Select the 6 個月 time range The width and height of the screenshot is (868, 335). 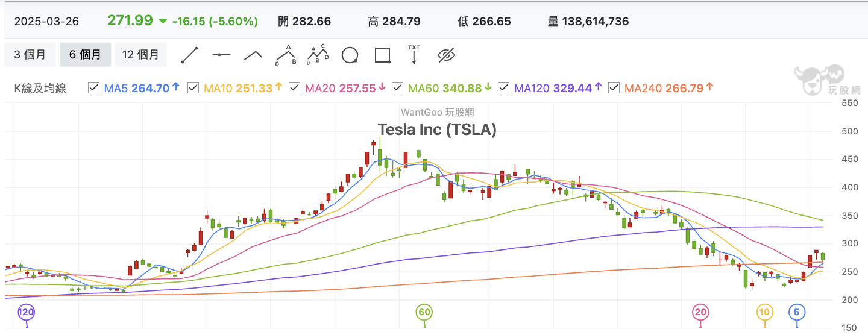85,55
